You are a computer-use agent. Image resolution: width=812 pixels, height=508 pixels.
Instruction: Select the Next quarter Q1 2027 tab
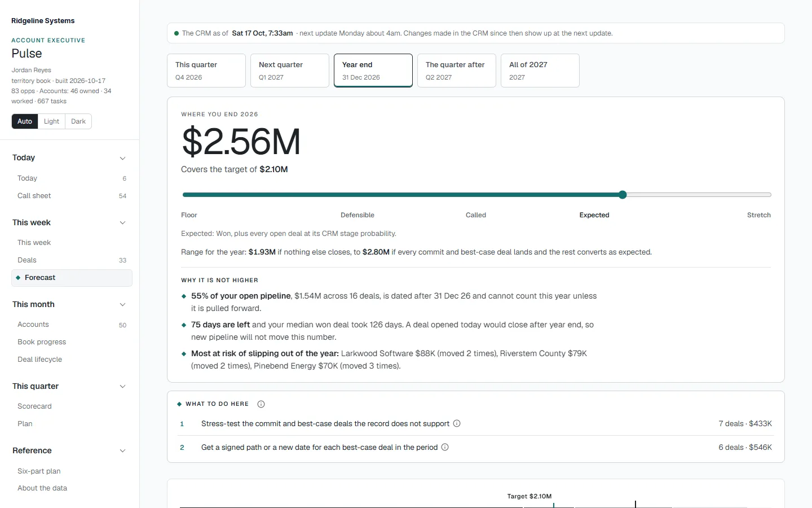[x=290, y=71]
